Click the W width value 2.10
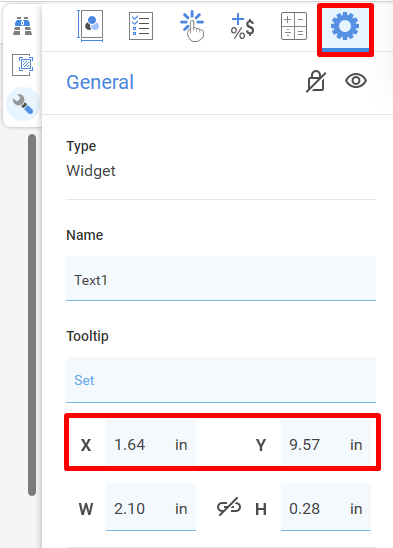Image resolution: width=393 pixels, height=548 pixels. [151, 507]
